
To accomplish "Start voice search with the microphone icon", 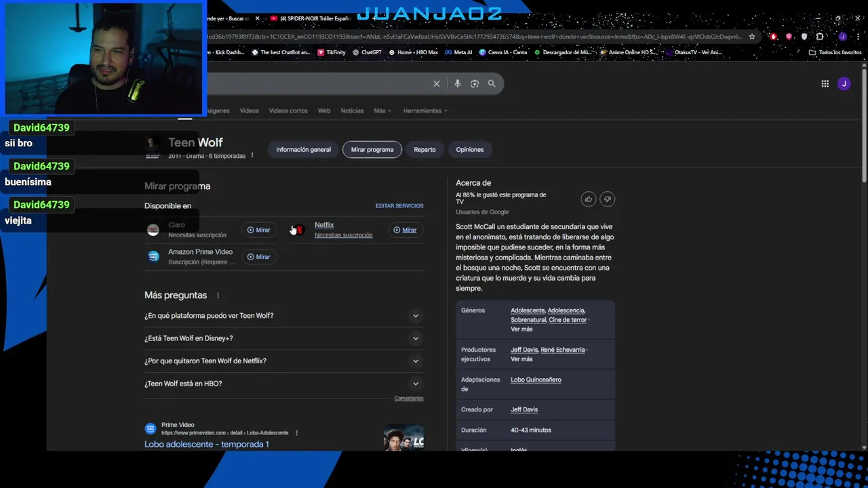I will (458, 83).
